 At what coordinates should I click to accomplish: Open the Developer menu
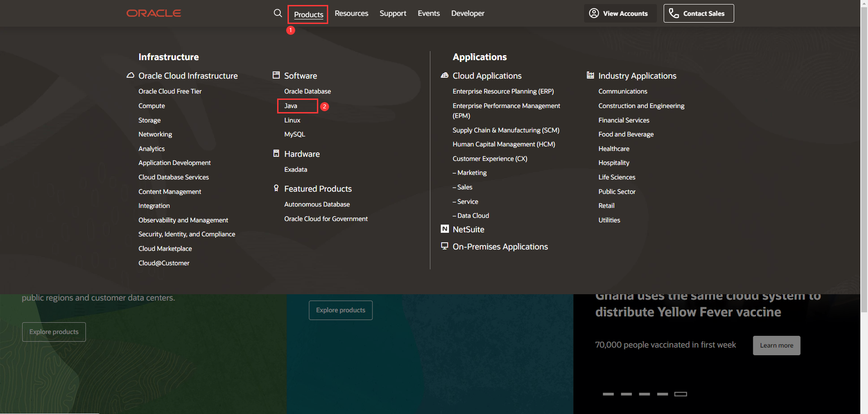[x=467, y=13]
